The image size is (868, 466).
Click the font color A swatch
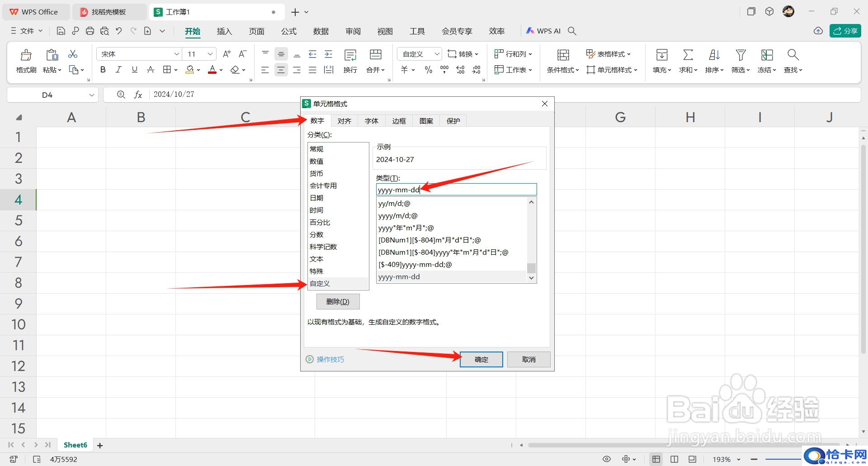[x=212, y=70]
